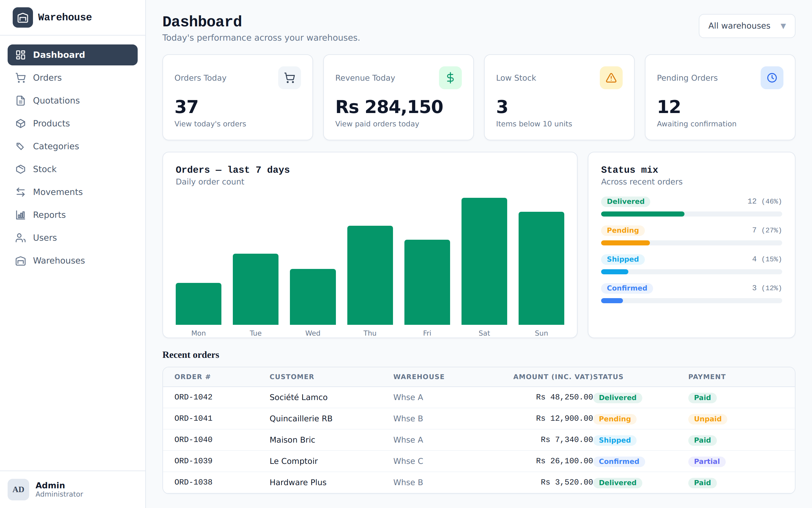812x508 pixels.
Task: Click the Pending badge in Status mix
Action: pos(623,231)
